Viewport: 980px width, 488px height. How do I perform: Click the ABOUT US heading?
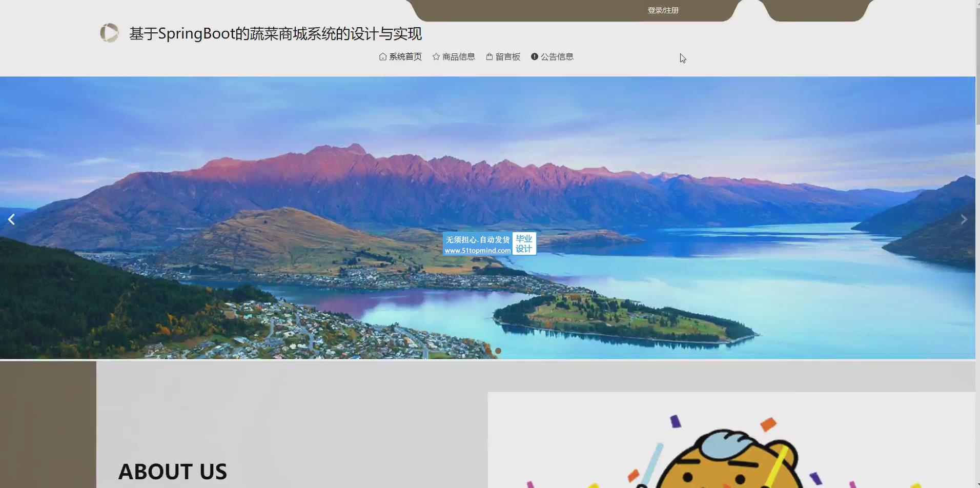(x=173, y=472)
